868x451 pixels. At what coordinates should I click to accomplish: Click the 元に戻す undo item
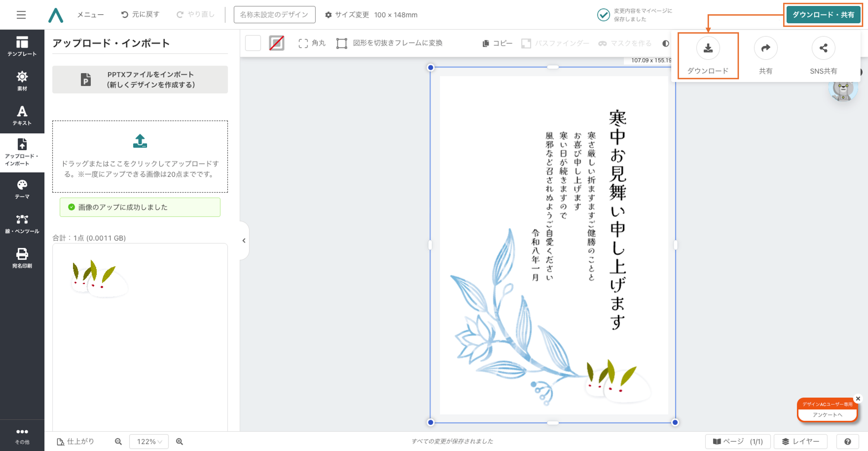pos(140,14)
